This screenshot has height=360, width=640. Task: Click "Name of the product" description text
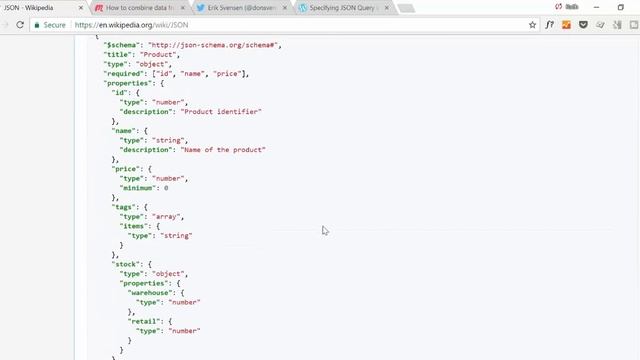(x=223, y=150)
